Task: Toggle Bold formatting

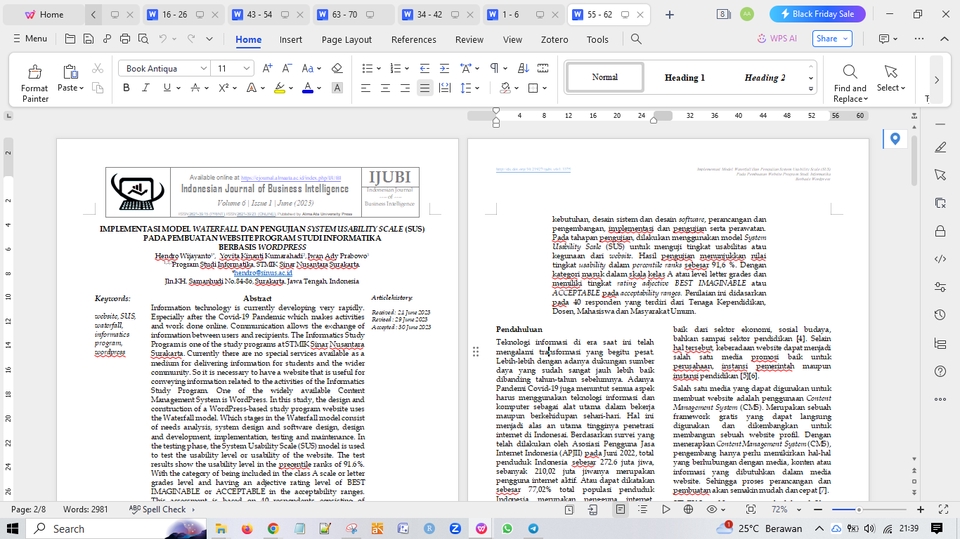Action: pyautogui.click(x=127, y=88)
